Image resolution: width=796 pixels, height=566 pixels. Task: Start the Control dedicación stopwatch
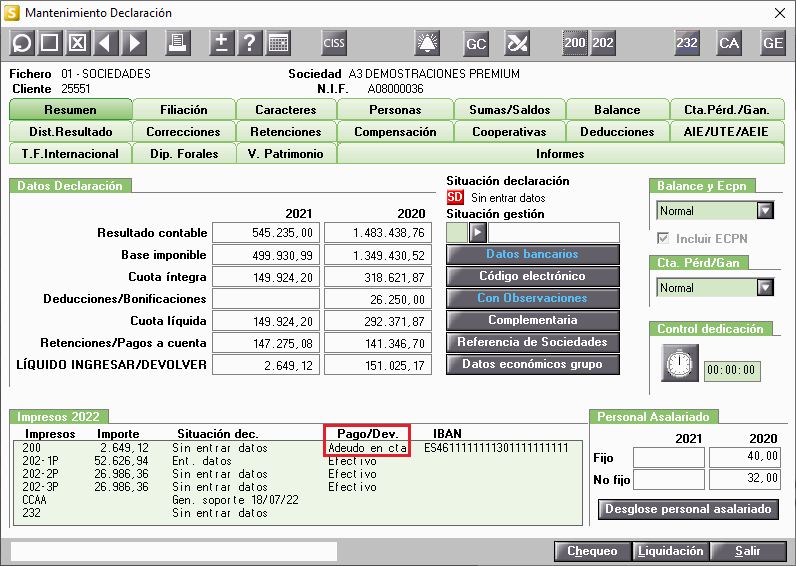coord(680,363)
